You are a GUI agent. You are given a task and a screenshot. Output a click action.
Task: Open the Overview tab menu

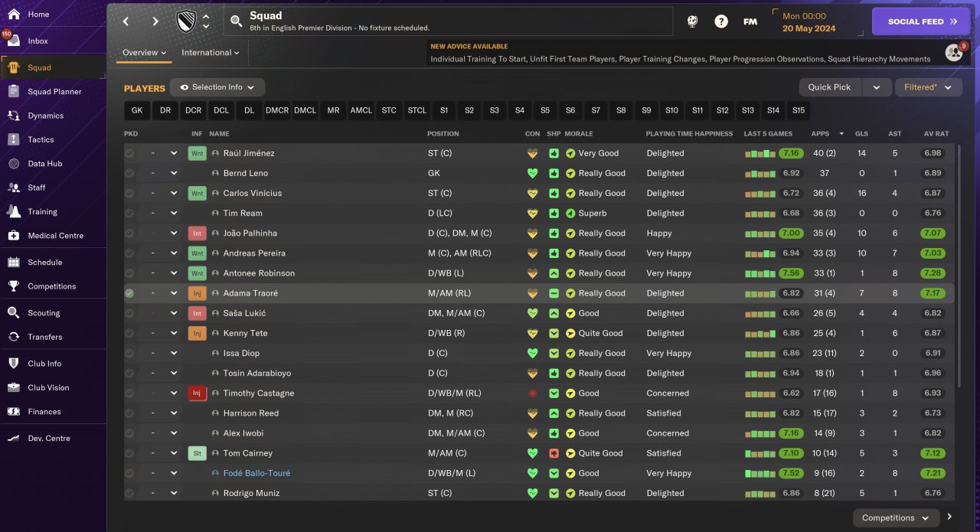[144, 53]
